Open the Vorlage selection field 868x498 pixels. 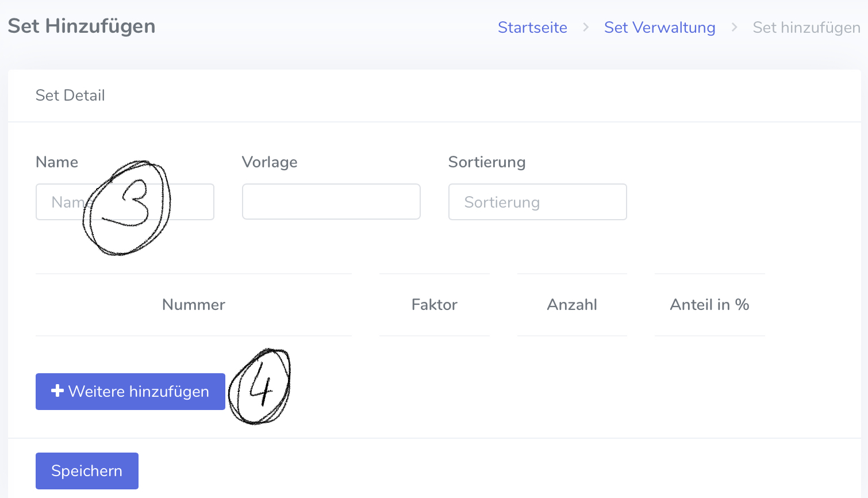tap(331, 202)
